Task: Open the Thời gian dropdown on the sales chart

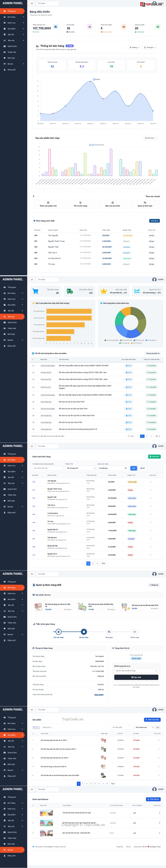Action: click(150, 47)
